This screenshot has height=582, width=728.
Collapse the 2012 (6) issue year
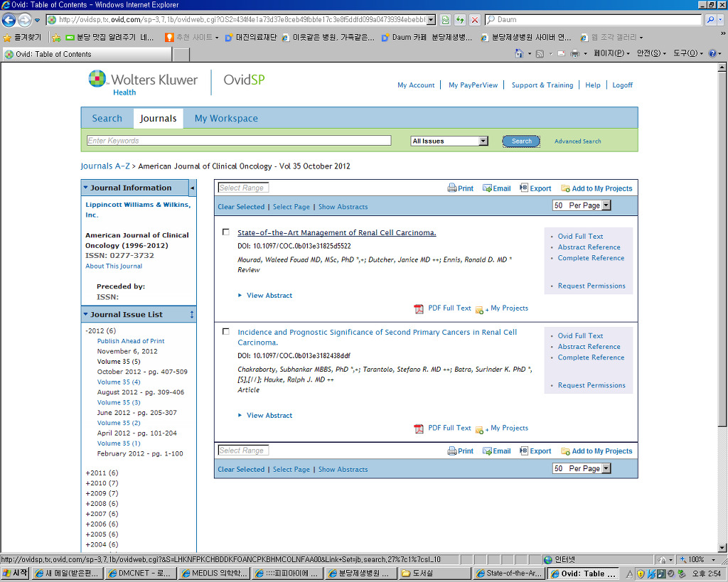(101, 331)
